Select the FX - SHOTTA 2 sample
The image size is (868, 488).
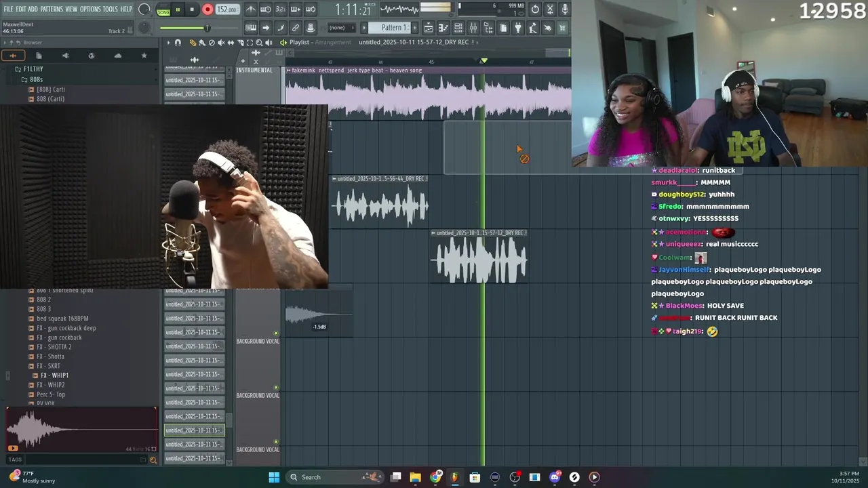[54, 347]
